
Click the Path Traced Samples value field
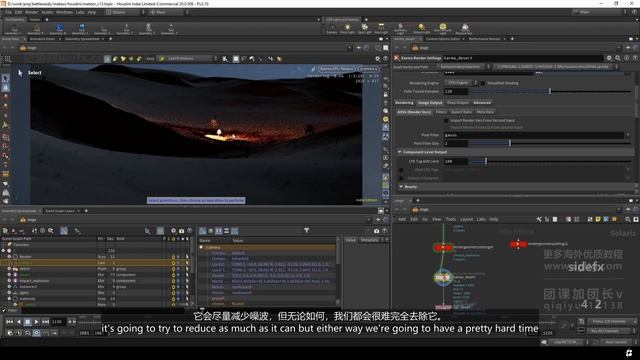tap(456, 91)
